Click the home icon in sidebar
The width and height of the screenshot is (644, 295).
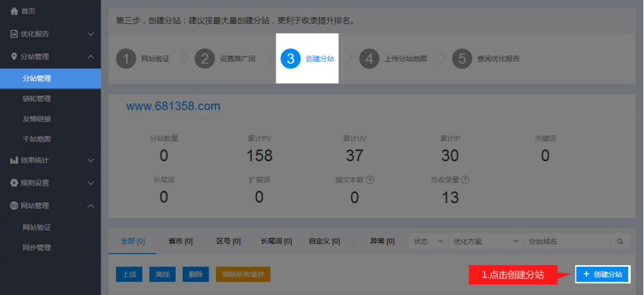pyautogui.click(x=14, y=11)
